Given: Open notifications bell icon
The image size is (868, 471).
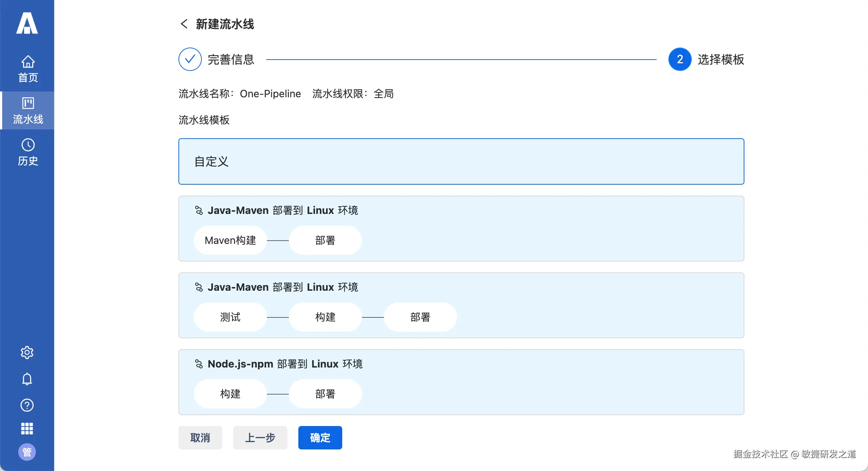Looking at the screenshot, I should [27, 379].
